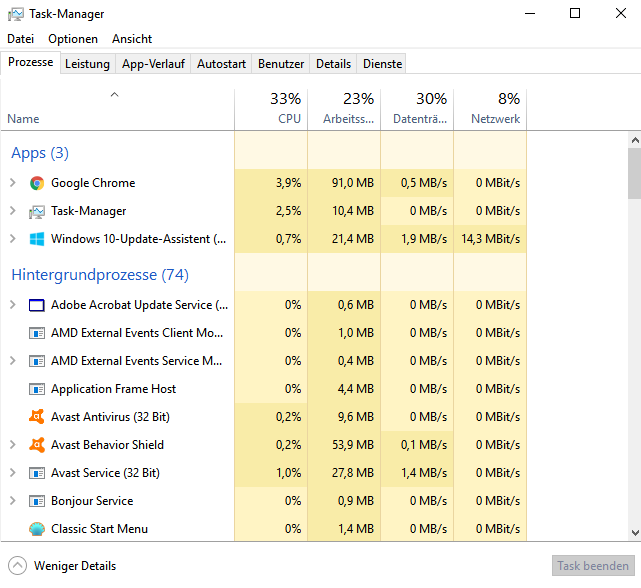The height and width of the screenshot is (588, 641).
Task: Expand the Task-Manager process group
Action: pyautogui.click(x=13, y=211)
